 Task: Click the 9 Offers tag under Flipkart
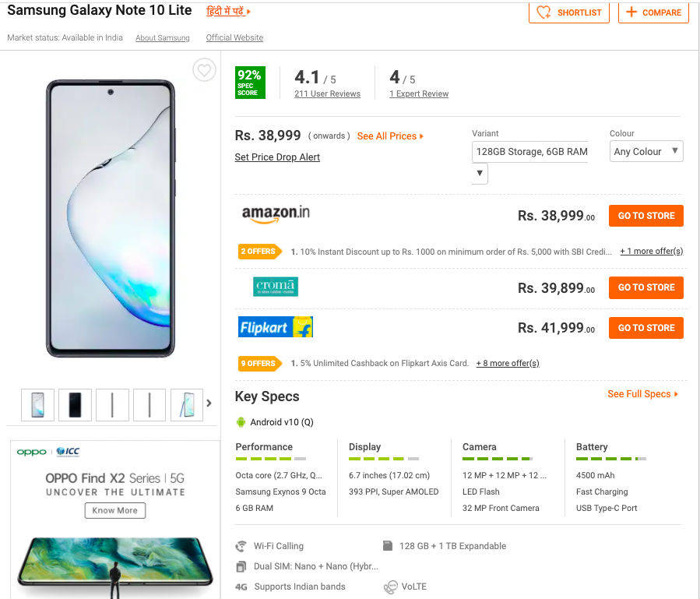[259, 363]
